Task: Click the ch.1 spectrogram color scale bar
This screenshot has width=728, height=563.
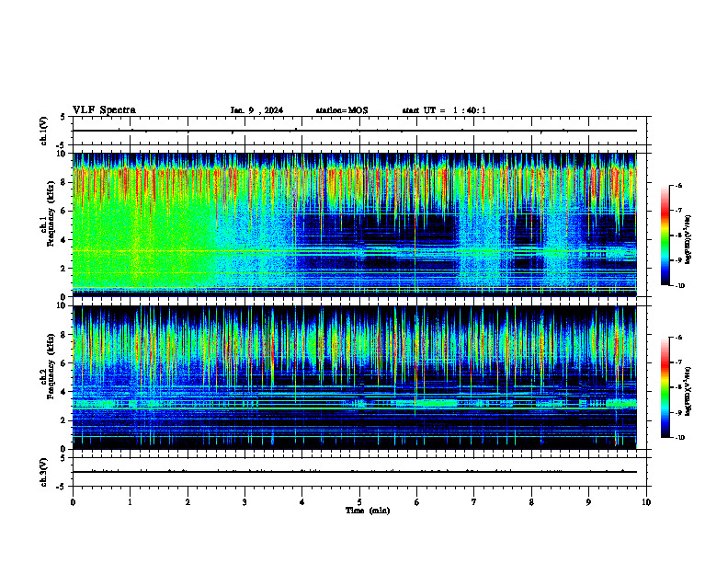Action: click(x=665, y=236)
